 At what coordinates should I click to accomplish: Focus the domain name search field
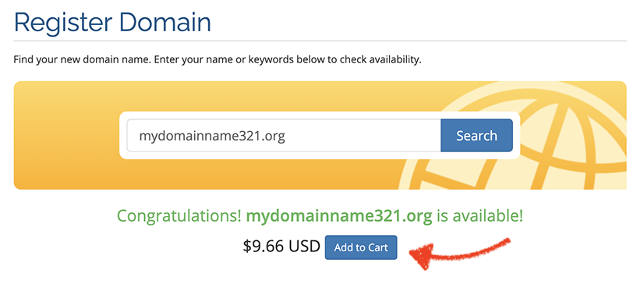coord(283,135)
